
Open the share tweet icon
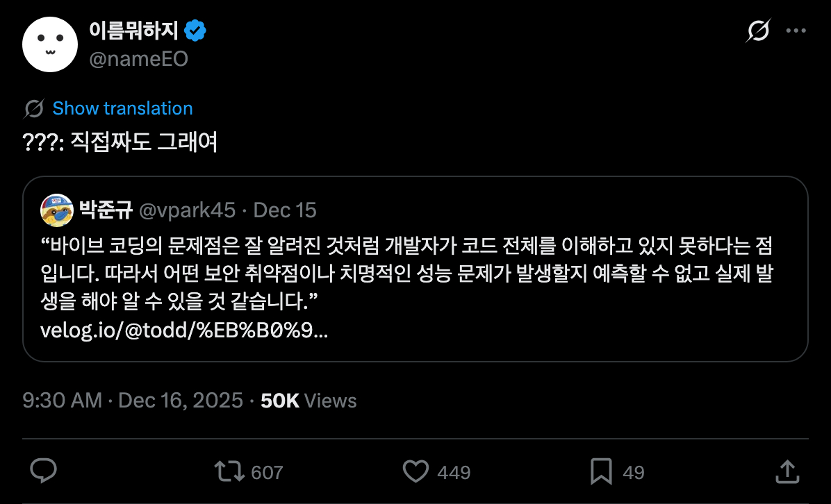click(786, 472)
